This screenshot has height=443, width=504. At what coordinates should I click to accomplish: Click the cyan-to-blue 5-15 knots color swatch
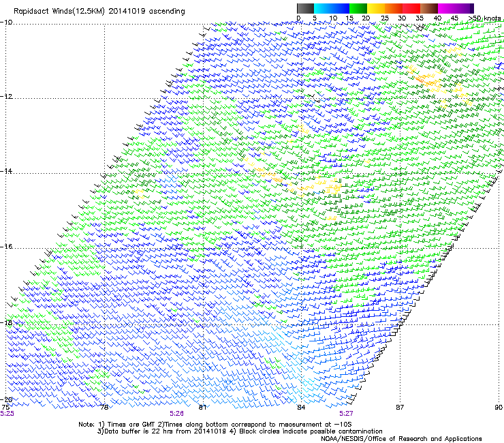pyautogui.click(x=332, y=8)
